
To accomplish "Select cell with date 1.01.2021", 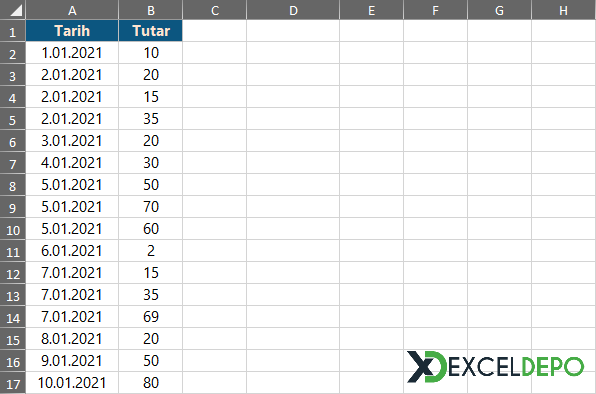I will point(72,53).
